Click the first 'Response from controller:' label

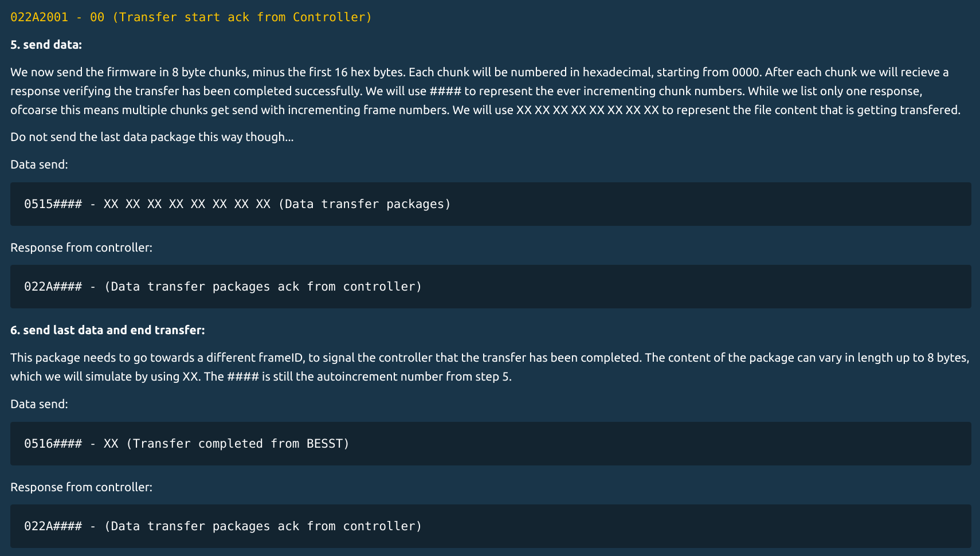point(81,248)
